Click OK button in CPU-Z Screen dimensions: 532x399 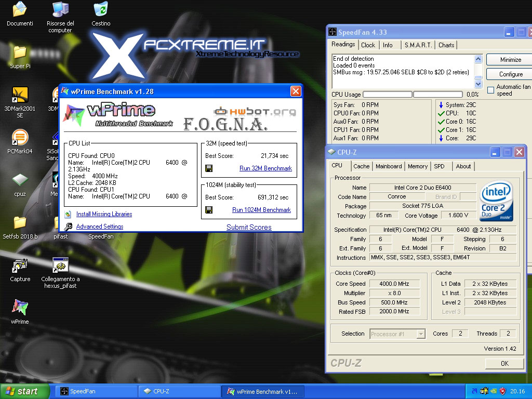pos(504,363)
